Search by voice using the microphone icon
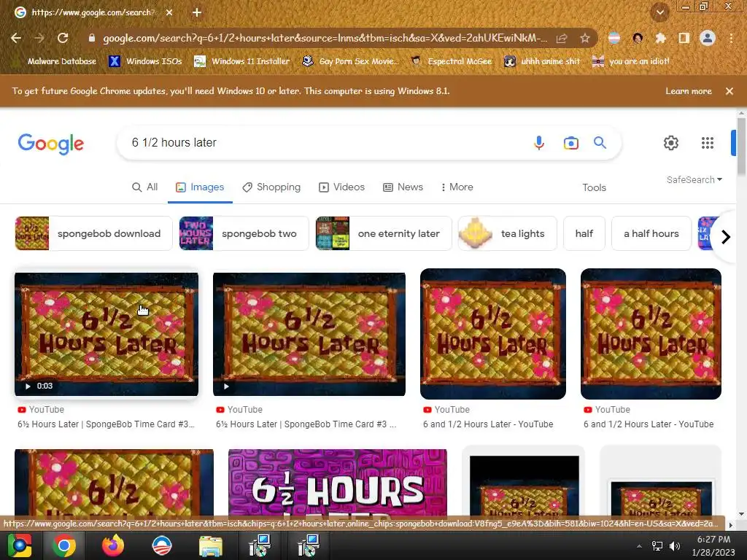The height and width of the screenshot is (560, 747). click(539, 142)
